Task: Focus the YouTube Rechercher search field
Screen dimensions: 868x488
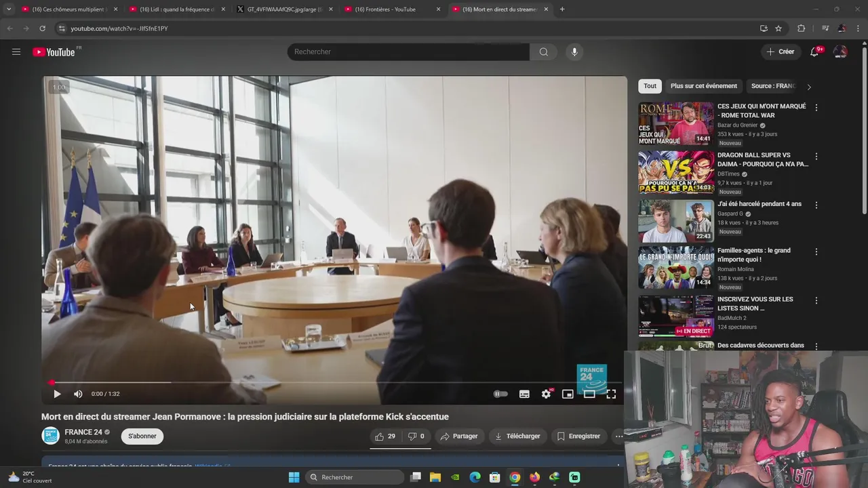Action: 408,52
